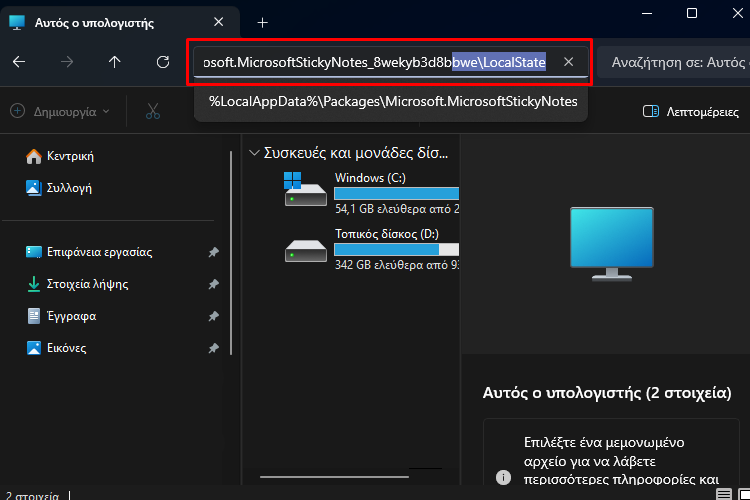Open Έγγραφα documents folder
The height and width of the screenshot is (500, 750).
point(61,316)
